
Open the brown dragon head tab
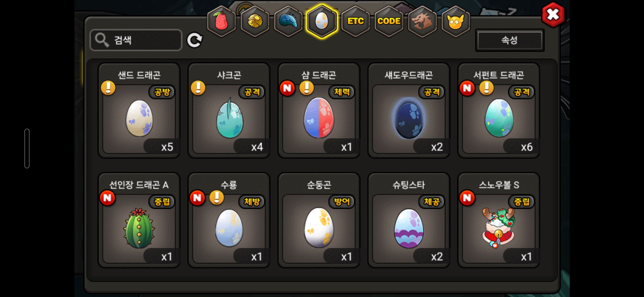(422, 21)
